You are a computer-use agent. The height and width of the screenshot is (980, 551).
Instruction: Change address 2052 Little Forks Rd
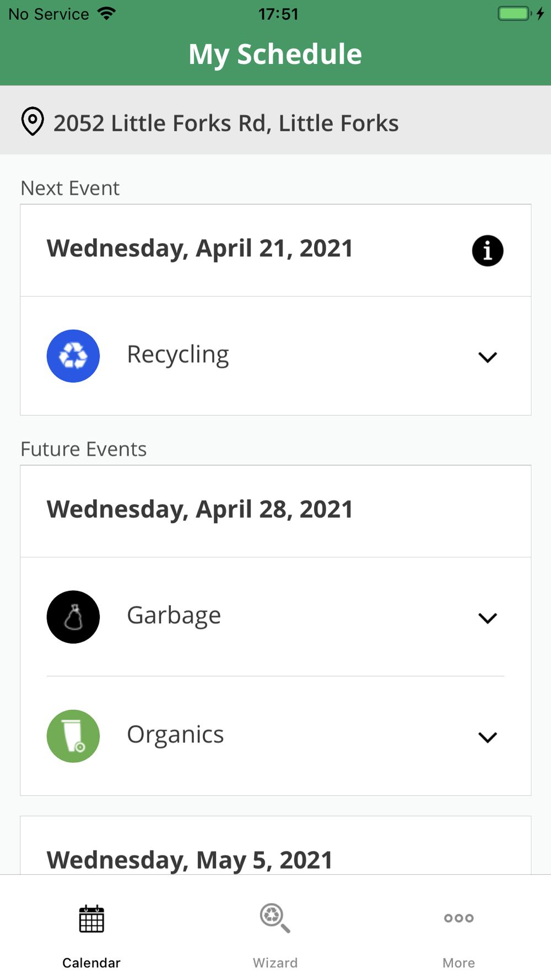click(226, 123)
